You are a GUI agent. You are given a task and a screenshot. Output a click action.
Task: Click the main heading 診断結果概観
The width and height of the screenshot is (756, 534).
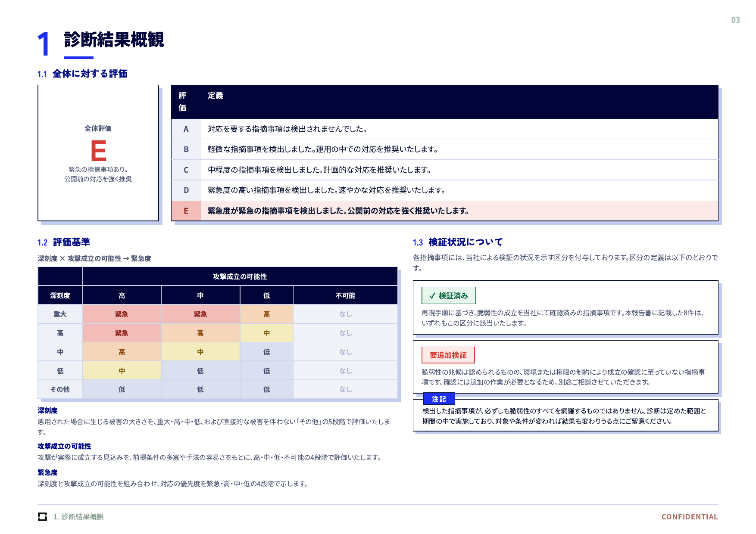tap(114, 40)
